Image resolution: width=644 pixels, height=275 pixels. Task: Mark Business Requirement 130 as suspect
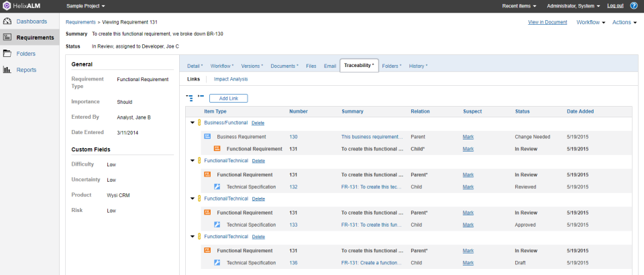[468, 137]
